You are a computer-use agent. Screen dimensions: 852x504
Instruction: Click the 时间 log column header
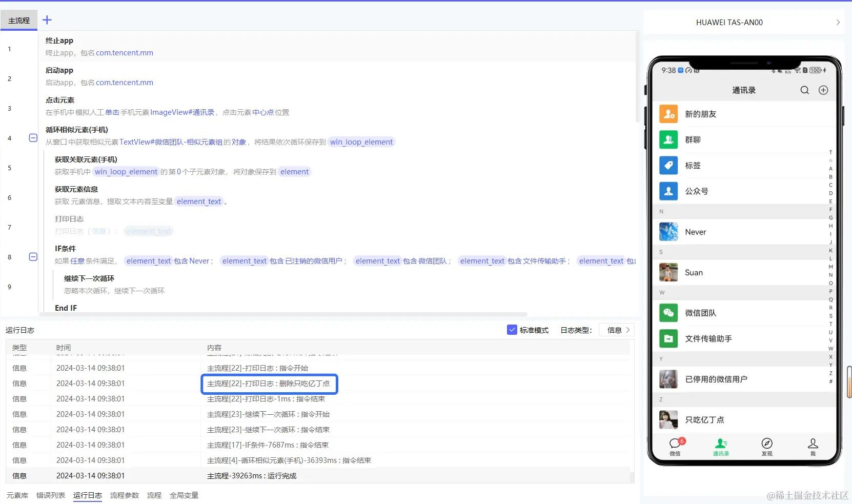64,348
